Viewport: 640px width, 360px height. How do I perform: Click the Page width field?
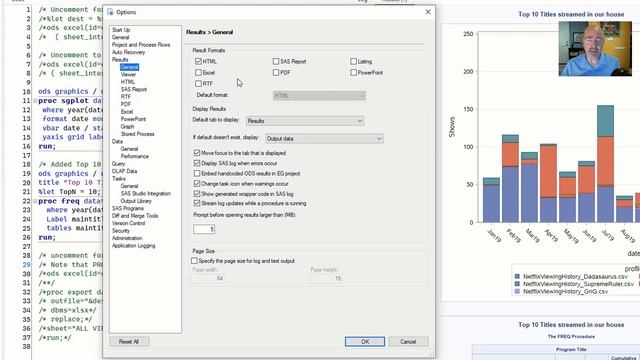[208, 278]
